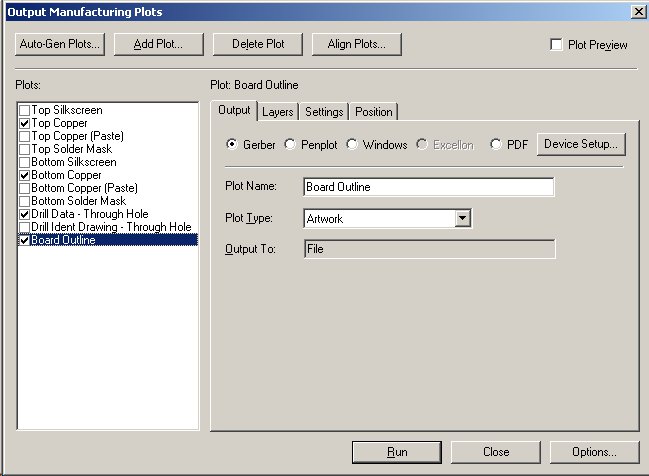
Task: Enable the Plot Preview checkbox
Action: [x=557, y=45]
